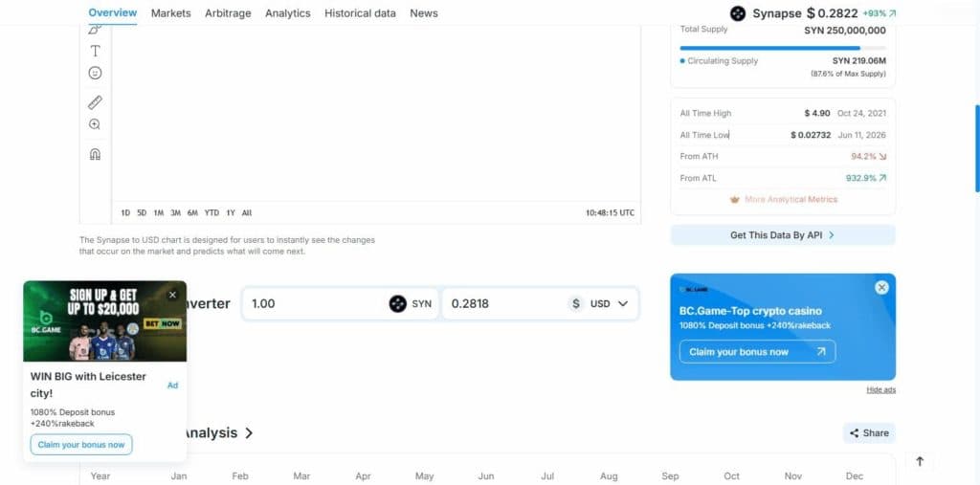Click the All Time High value $4.90
This screenshot has height=485, width=980.
[x=817, y=113]
